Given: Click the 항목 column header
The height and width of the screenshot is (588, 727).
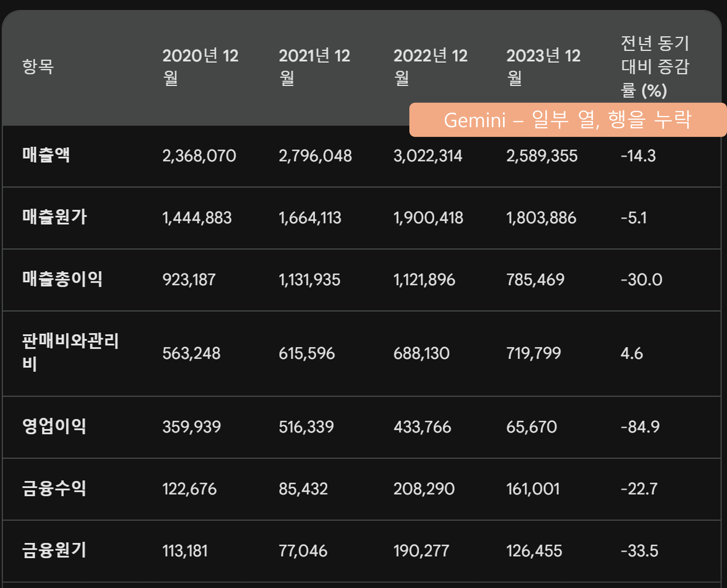Looking at the screenshot, I should pyautogui.click(x=38, y=67).
